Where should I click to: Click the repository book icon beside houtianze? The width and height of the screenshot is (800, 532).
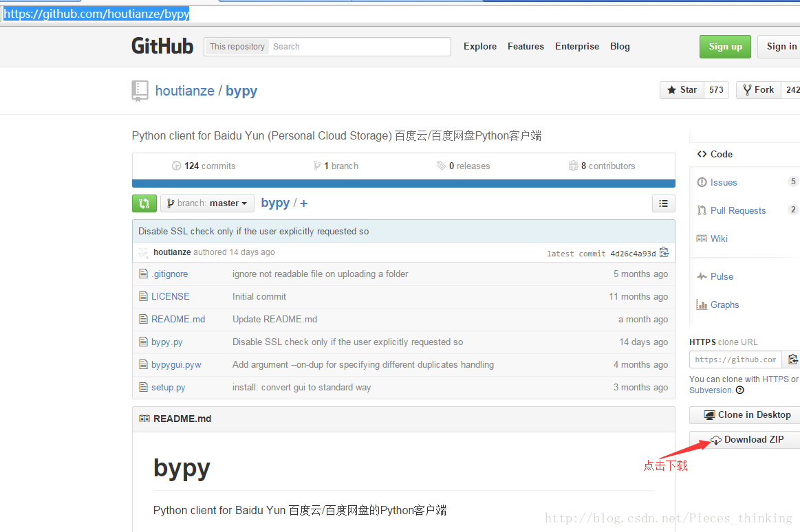pyautogui.click(x=140, y=91)
